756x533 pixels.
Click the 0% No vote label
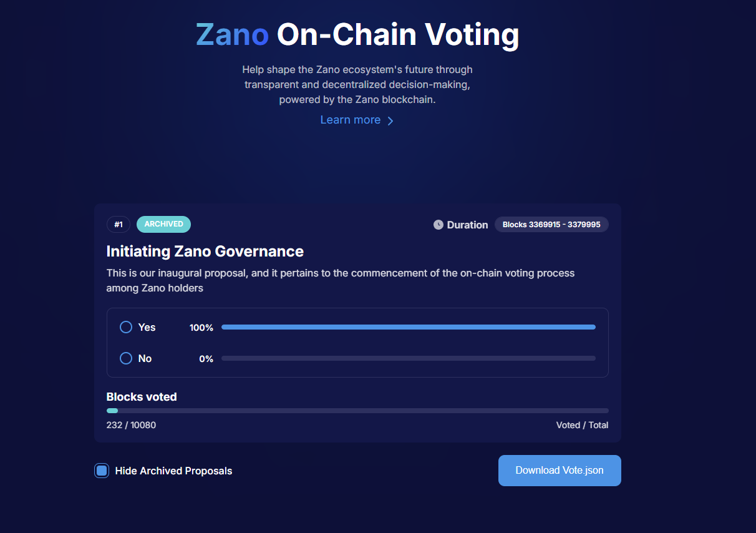(x=206, y=359)
